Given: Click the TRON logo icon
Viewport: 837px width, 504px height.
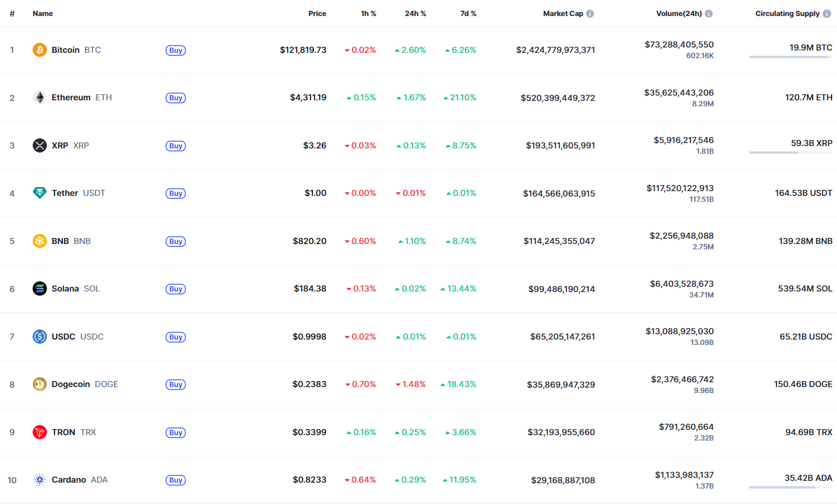Looking at the screenshot, I should click(x=40, y=432).
